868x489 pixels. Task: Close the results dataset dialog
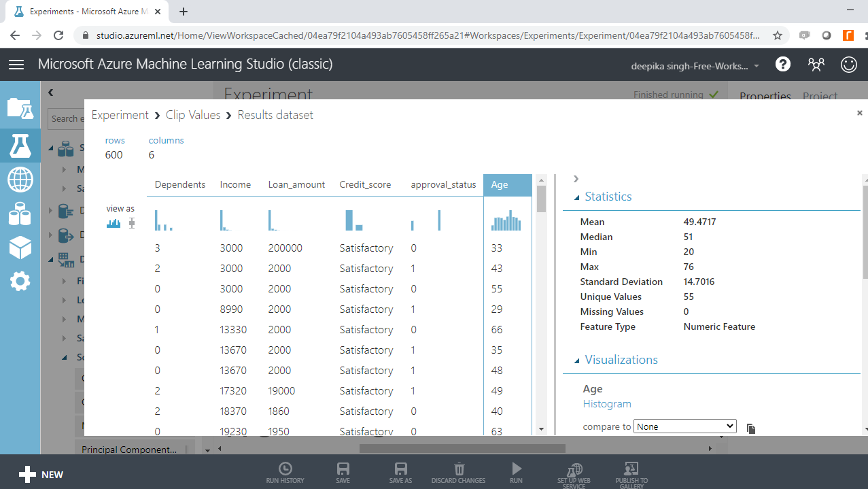[x=859, y=113]
